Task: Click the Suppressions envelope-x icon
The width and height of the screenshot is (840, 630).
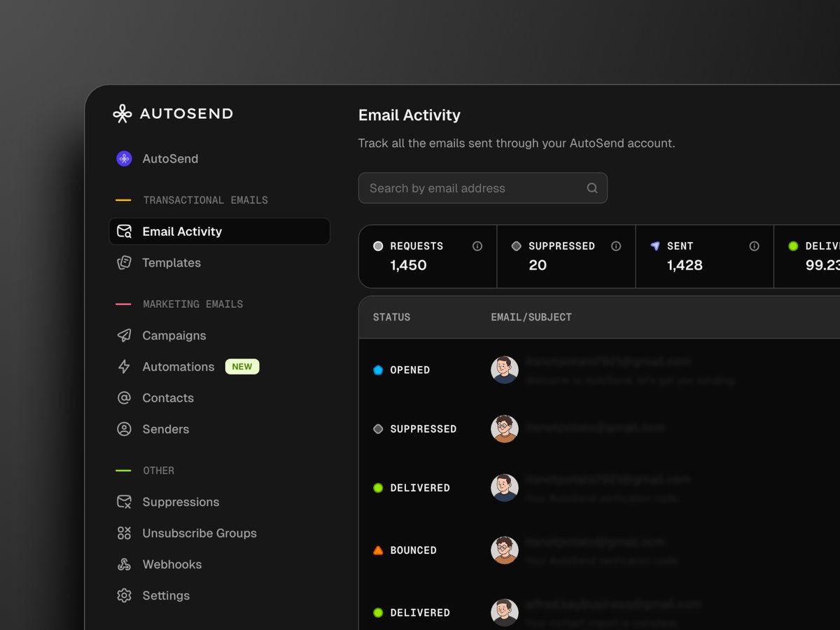Action: pyautogui.click(x=124, y=502)
